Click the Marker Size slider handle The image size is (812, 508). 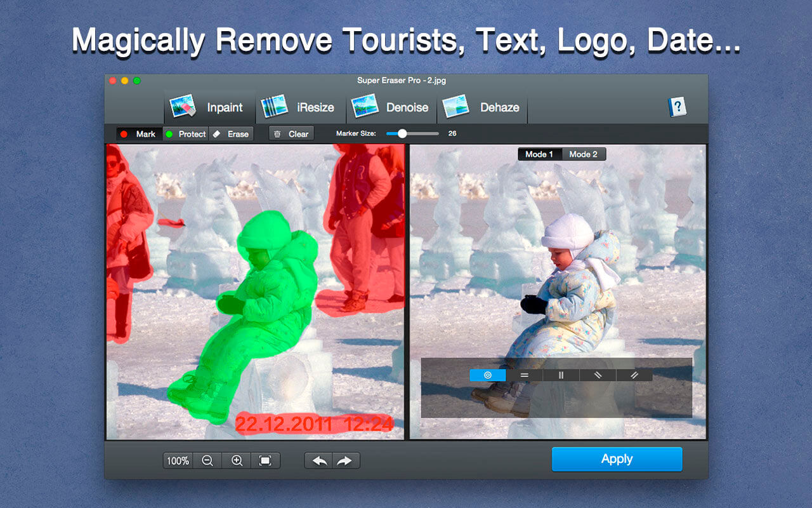pyautogui.click(x=402, y=133)
